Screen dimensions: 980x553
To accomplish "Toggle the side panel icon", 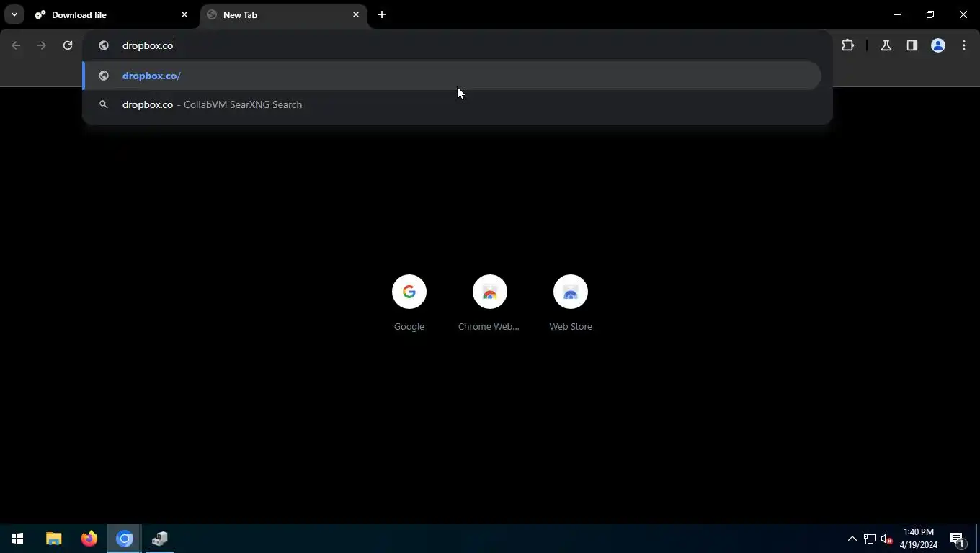I will (x=912, y=45).
